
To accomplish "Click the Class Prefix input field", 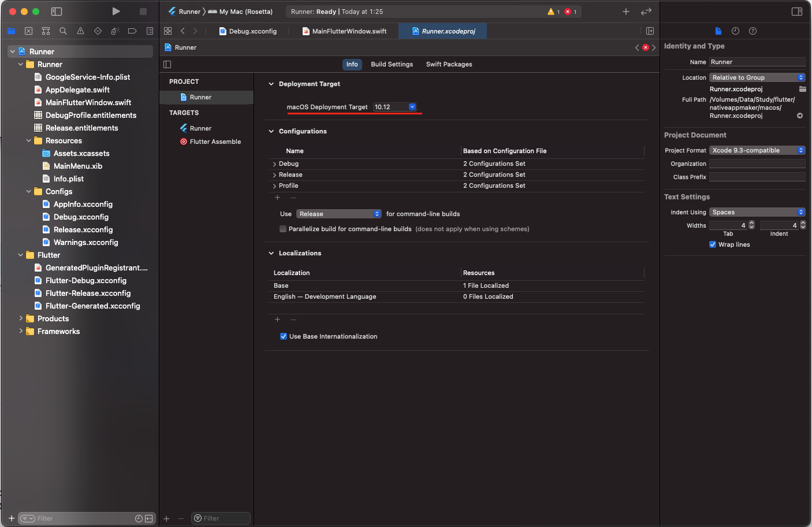I will [757, 177].
